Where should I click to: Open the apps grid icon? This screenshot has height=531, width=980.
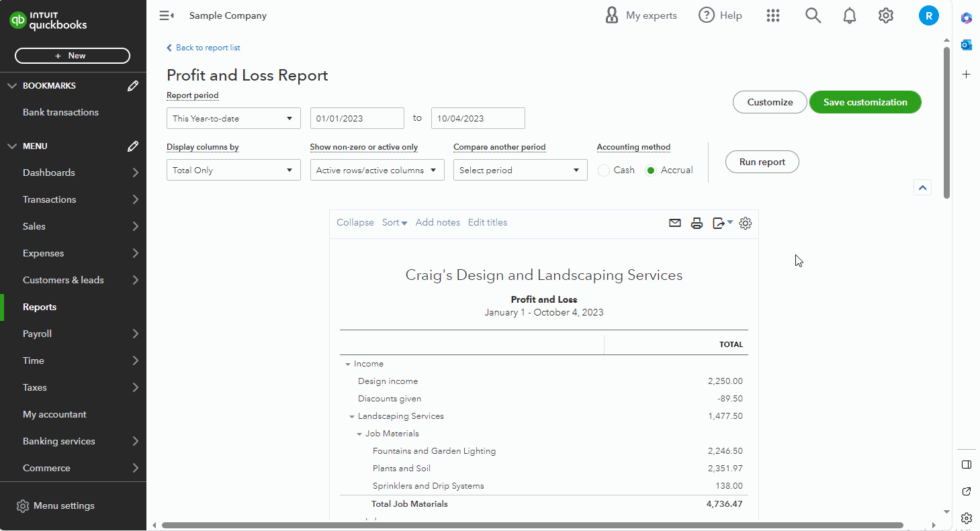click(772, 15)
